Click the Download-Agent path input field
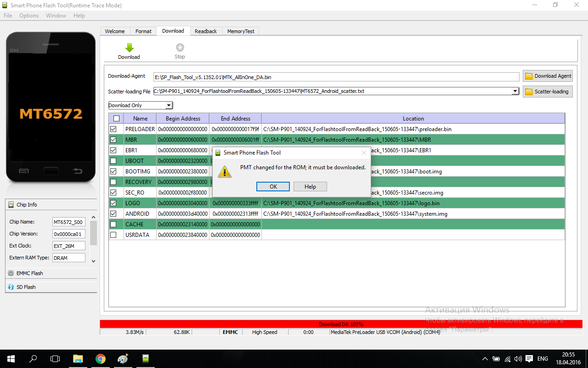 (336, 77)
